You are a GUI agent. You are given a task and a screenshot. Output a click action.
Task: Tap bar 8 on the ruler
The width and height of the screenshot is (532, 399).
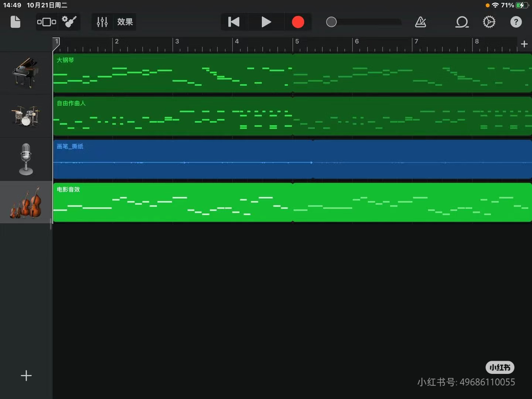pyautogui.click(x=477, y=41)
